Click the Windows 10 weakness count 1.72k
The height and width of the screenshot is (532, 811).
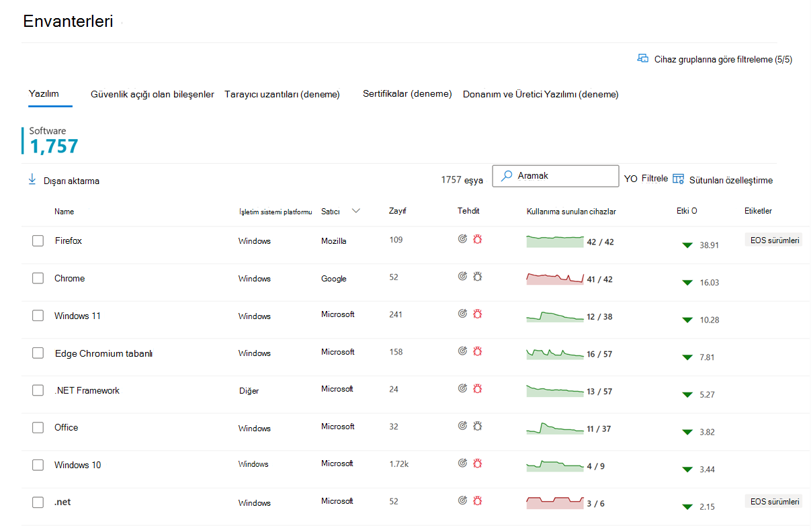point(398,463)
